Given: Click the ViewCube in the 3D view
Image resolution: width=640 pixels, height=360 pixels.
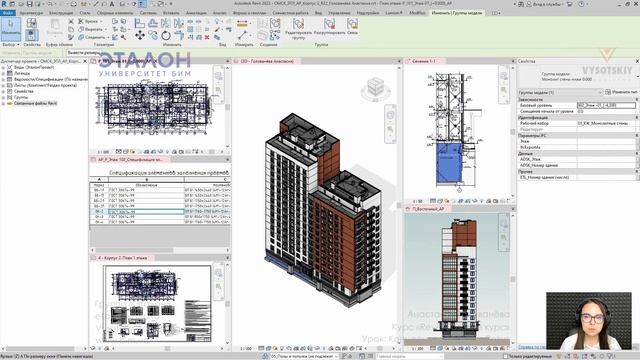Looking at the screenshot, I should 376,87.
